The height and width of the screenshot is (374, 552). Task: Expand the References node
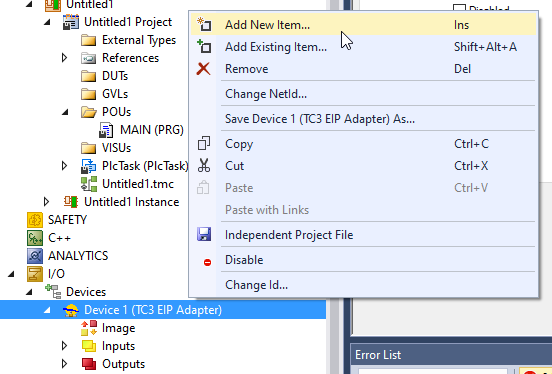(x=64, y=58)
